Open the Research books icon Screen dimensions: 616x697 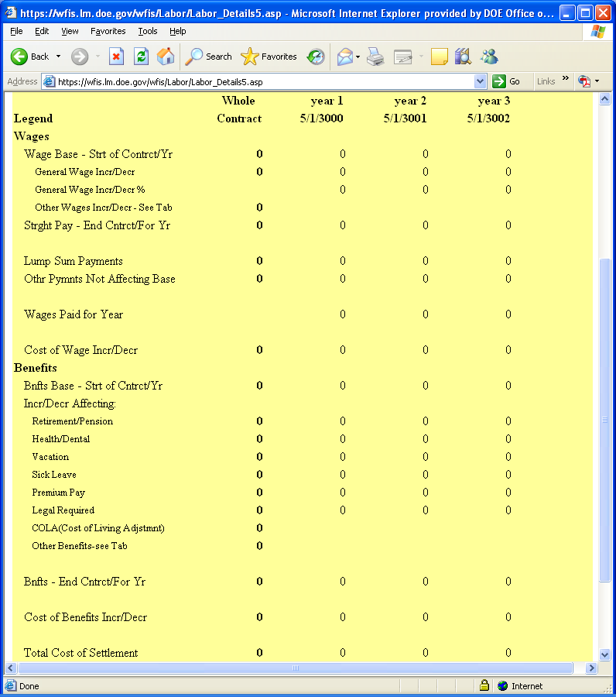pos(463,57)
